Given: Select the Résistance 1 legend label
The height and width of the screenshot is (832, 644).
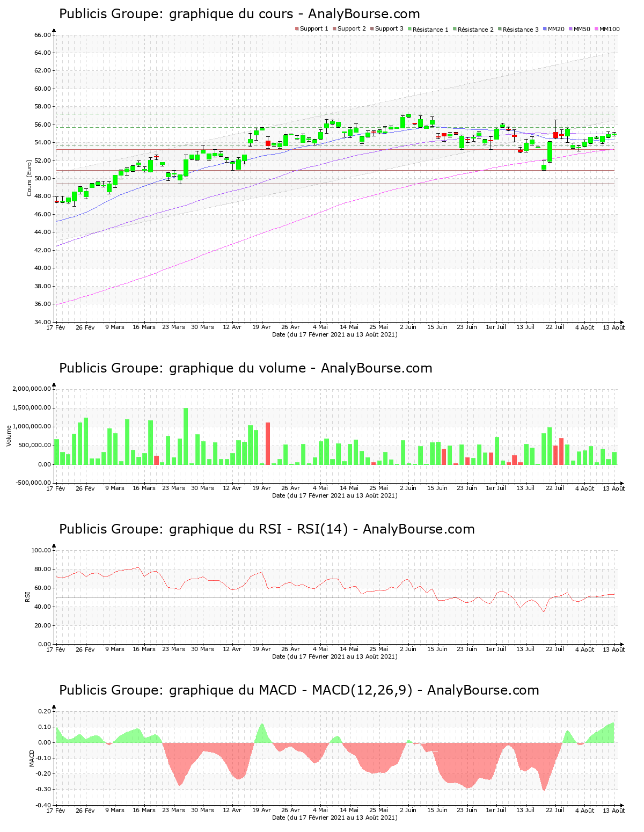Looking at the screenshot, I should pyautogui.click(x=430, y=30).
